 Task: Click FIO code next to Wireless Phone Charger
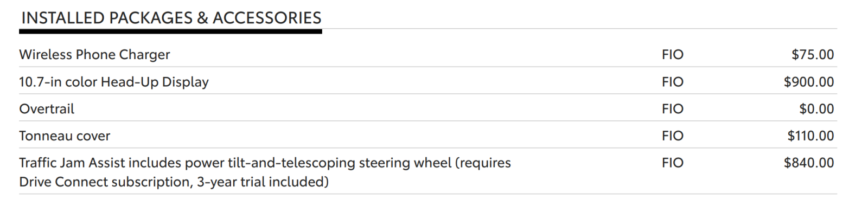point(673,54)
